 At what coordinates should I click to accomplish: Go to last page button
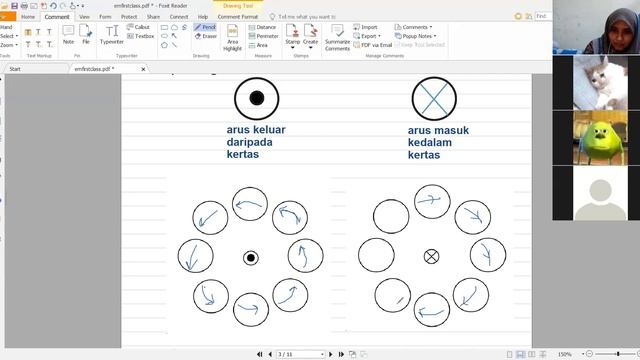(341, 354)
